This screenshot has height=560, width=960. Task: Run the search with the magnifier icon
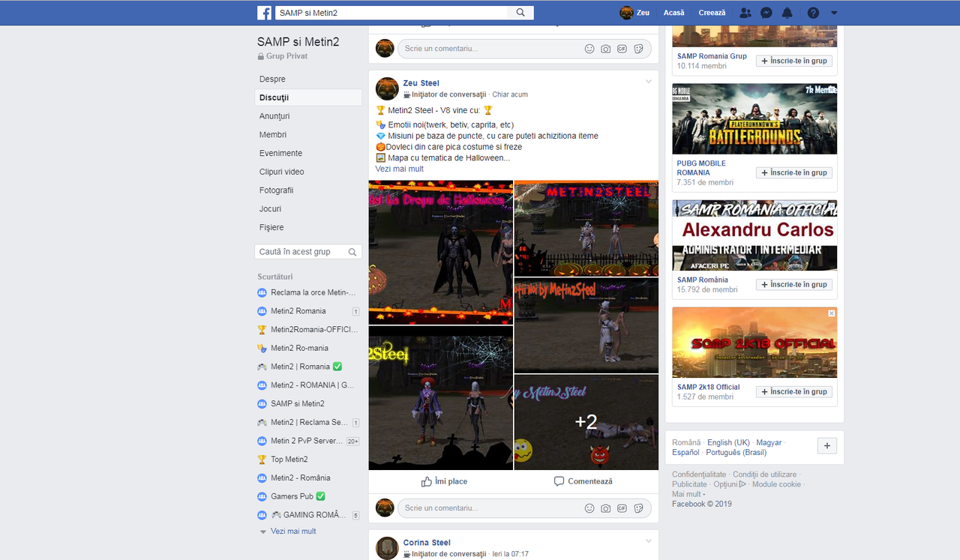520,12
